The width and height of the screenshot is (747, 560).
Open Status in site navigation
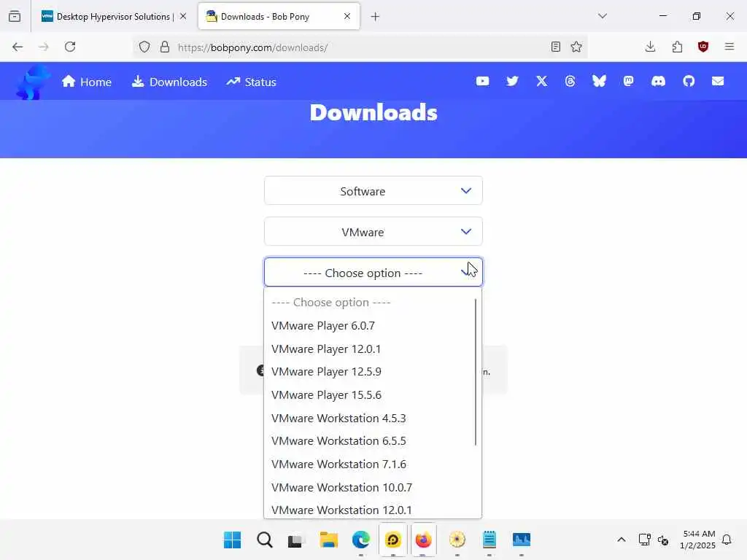[251, 82]
